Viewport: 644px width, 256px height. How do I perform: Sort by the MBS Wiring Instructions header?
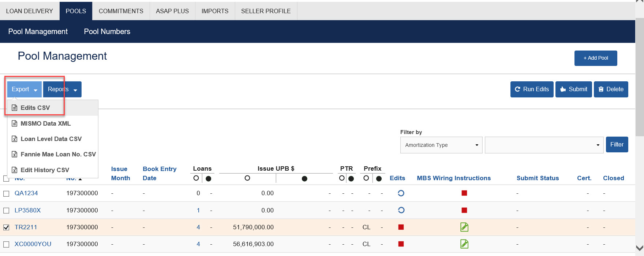[454, 178]
